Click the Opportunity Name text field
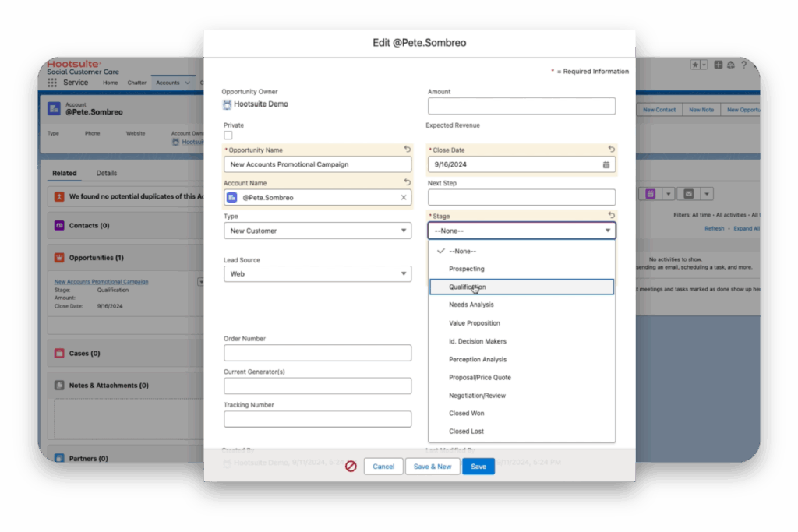The width and height of the screenshot is (798, 532). [x=318, y=164]
